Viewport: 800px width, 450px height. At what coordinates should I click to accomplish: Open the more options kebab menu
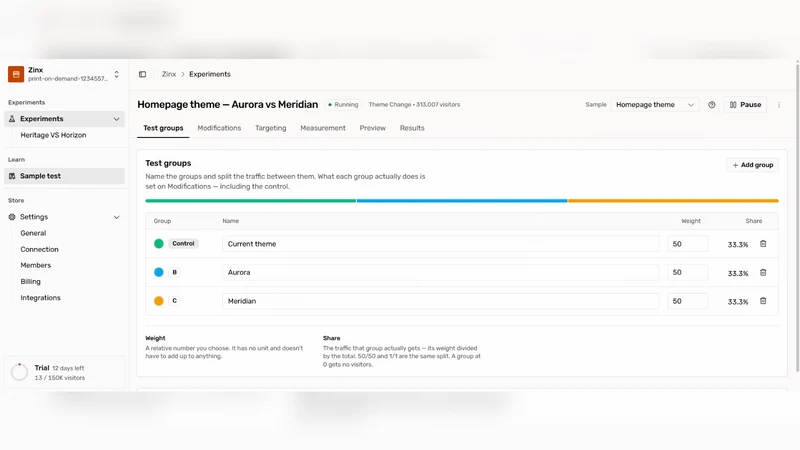pos(779,105)
